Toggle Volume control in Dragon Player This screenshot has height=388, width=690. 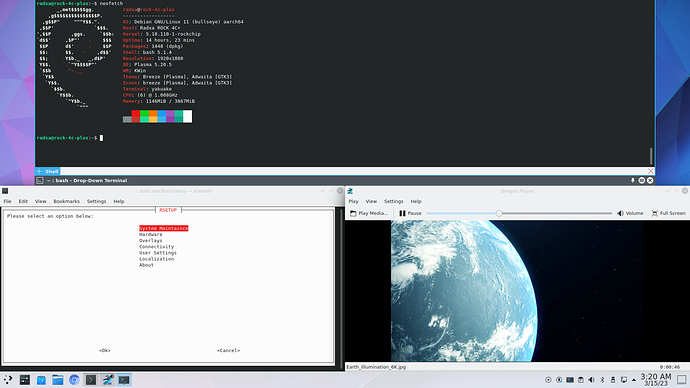point(630,213)
